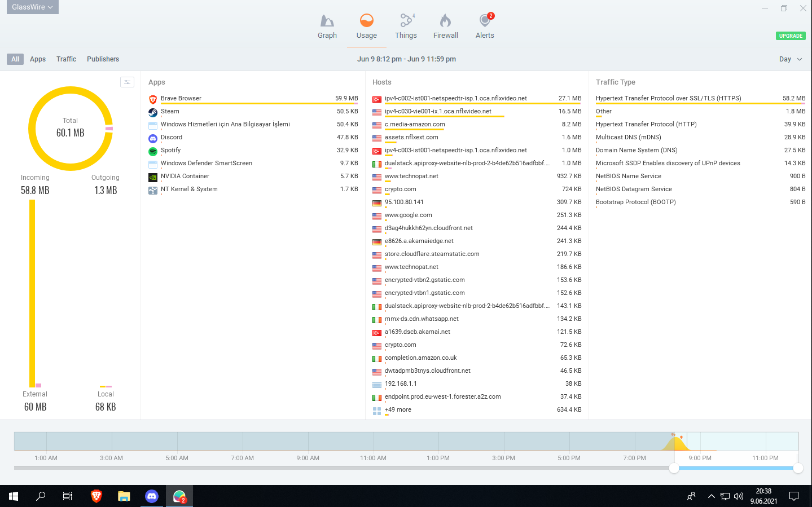The width and height of the screenshot is (812, 507).
Task: Click the Discord app icon in Apps list
Action: (153, 138)
